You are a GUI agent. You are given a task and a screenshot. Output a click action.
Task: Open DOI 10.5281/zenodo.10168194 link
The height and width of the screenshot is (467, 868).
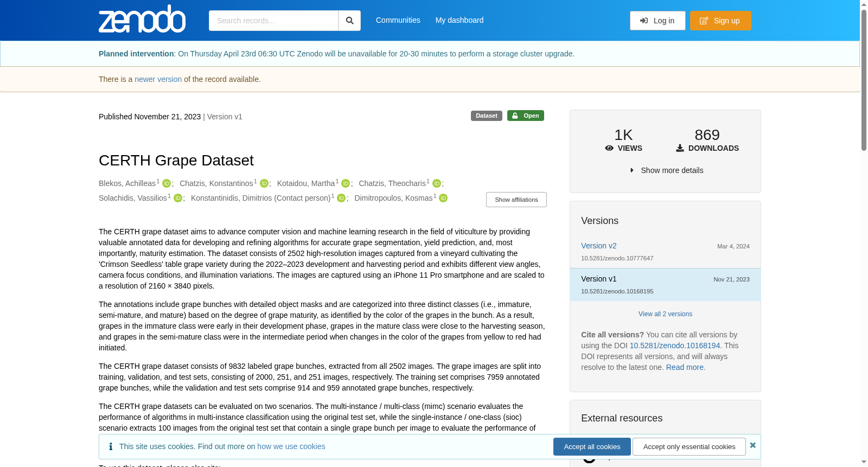click(x=675, y=346)
